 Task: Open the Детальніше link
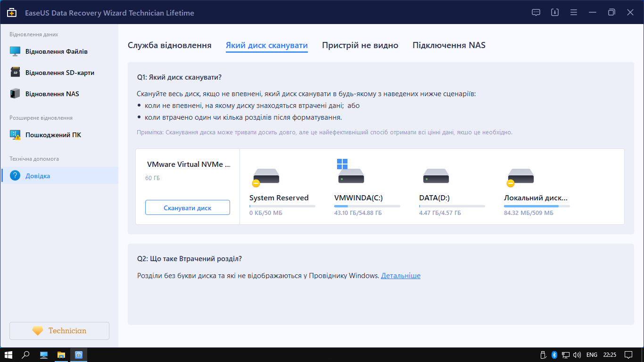[401, 276]
